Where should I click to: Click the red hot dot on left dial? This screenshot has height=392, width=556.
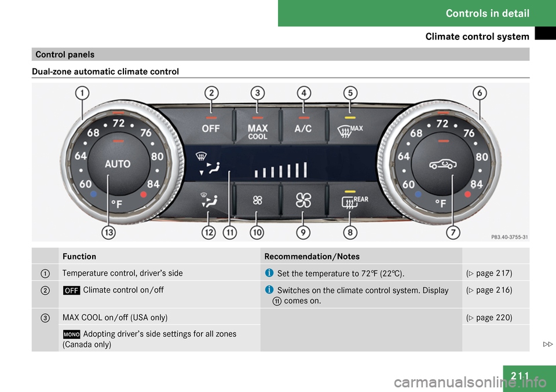coord(143,194)
